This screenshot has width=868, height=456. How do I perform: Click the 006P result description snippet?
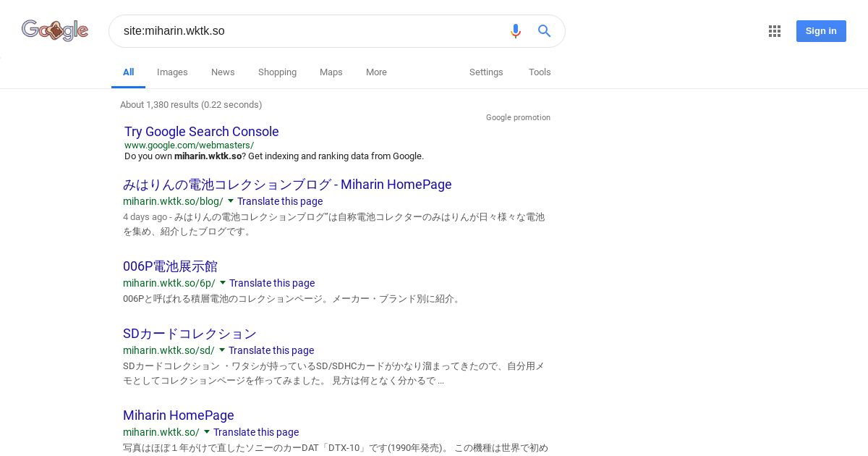coord(292,299)
